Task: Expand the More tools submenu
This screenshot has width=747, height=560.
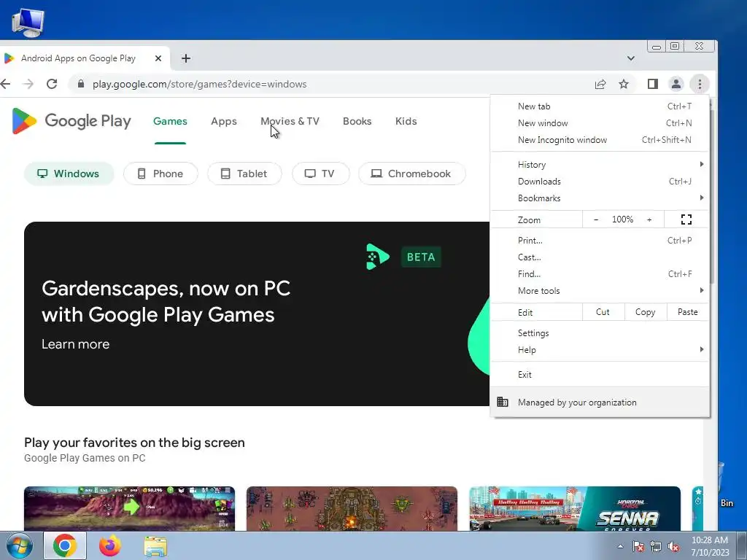Action: point(600,290)
